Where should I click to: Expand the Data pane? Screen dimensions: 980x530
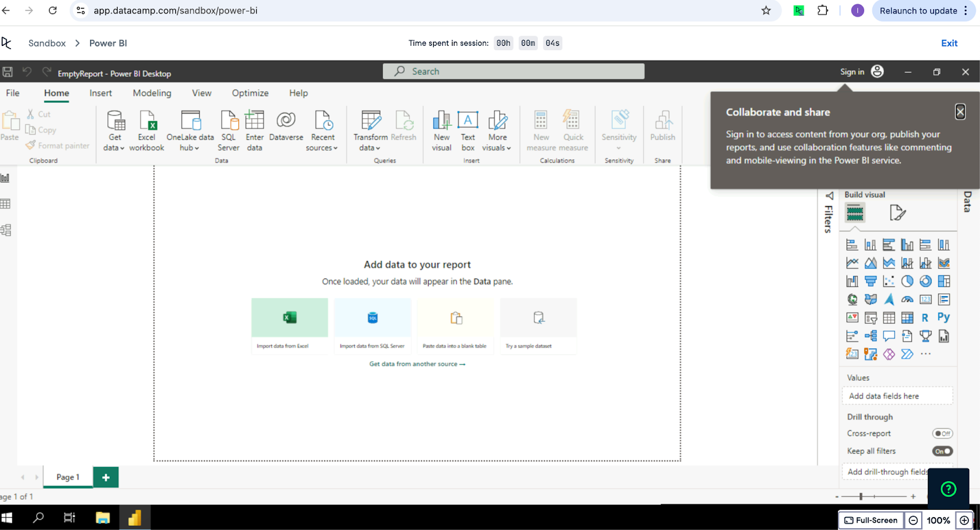pyautogui.click(x=968, y=202)
